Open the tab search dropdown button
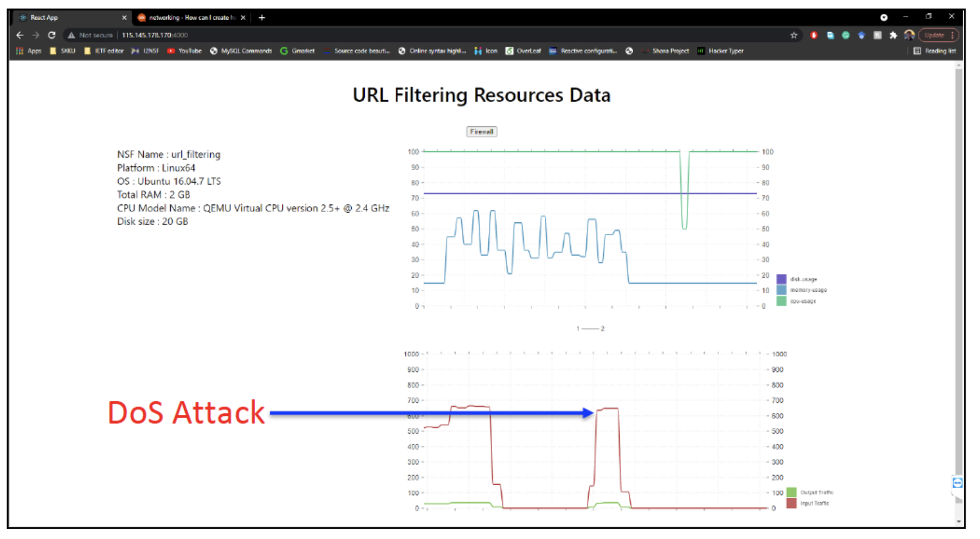 pos(884,17)
